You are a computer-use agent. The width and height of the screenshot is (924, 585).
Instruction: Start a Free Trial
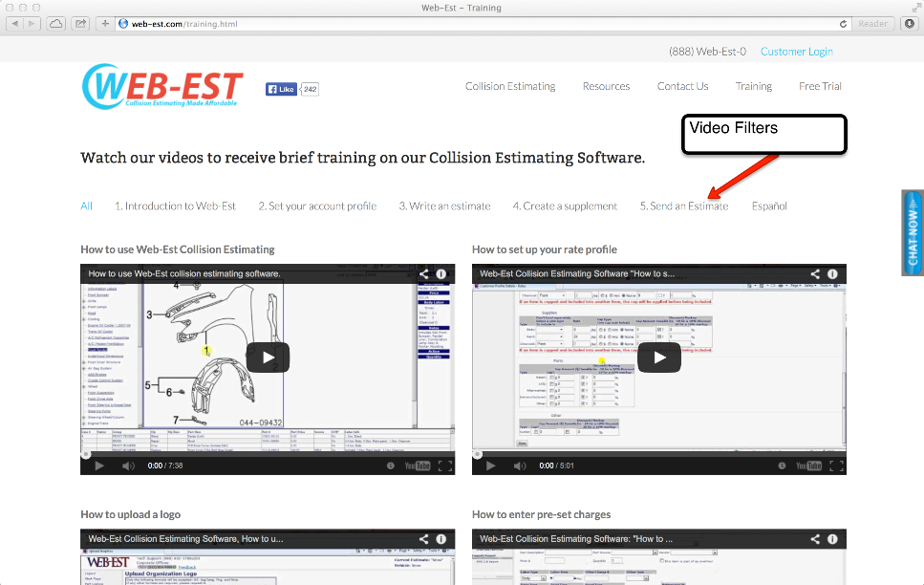click(819, 85)
